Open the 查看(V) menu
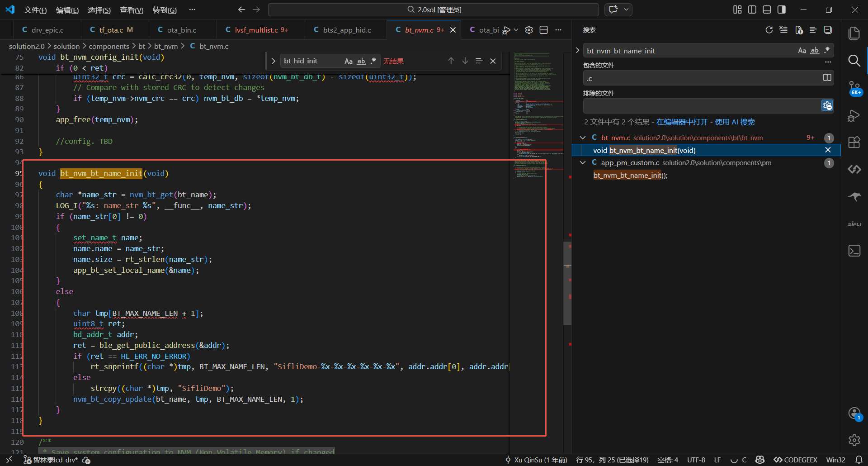Viewport: 868px width, 466px height. [x=132, y=10]
